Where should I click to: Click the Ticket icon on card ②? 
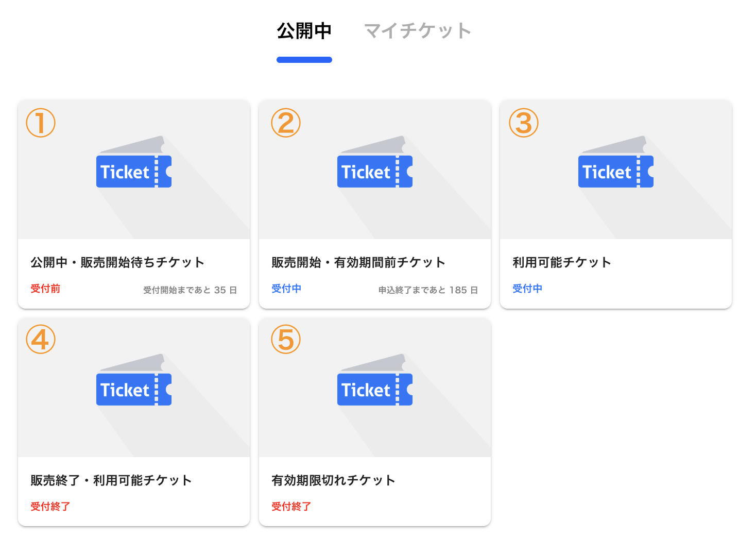pyautogui.click(x=374, y=171)
